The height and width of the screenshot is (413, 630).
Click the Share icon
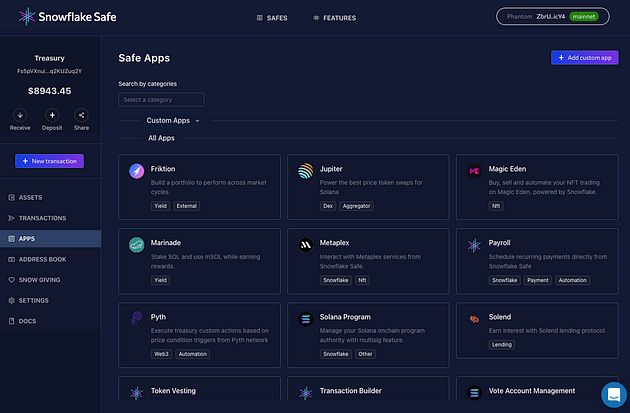coord(81,115)
